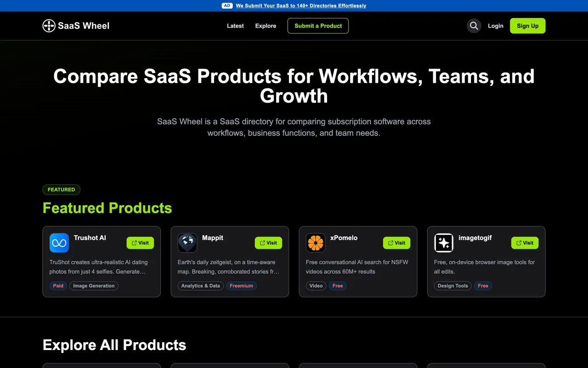Select the Free tag on xPomelo
This screenshot has height=368, width=588.
click(x=338, y=286)
